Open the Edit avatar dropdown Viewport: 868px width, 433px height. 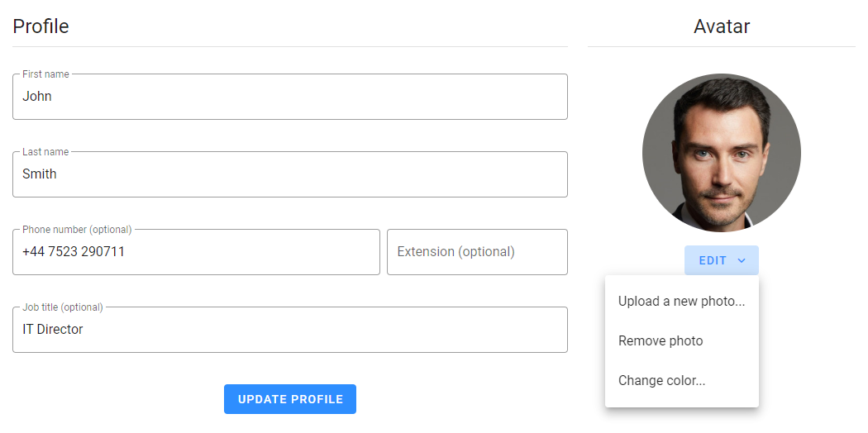[713, 260]
